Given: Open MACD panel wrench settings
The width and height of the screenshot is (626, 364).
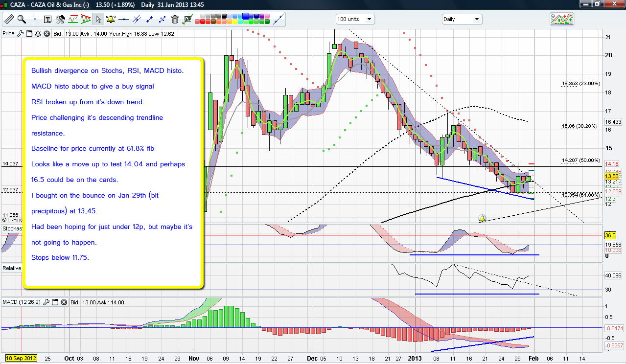Looking at the screenshot, I should point(46,302).
